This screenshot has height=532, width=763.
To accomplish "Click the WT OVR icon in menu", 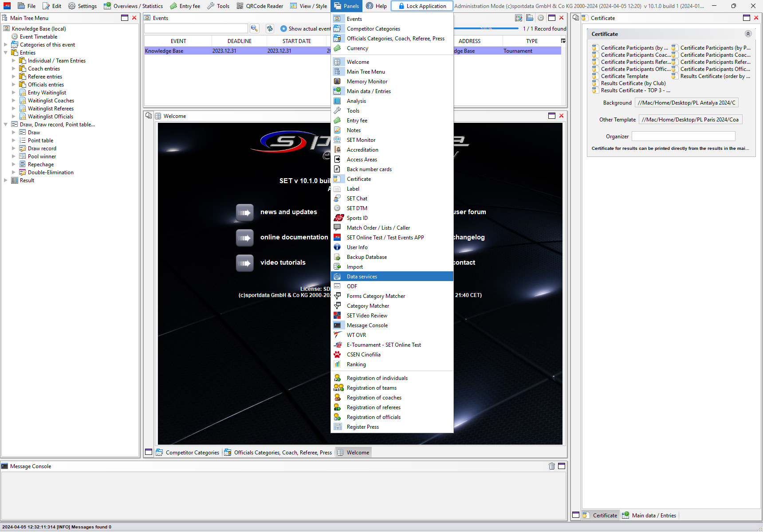I will 338,335.
